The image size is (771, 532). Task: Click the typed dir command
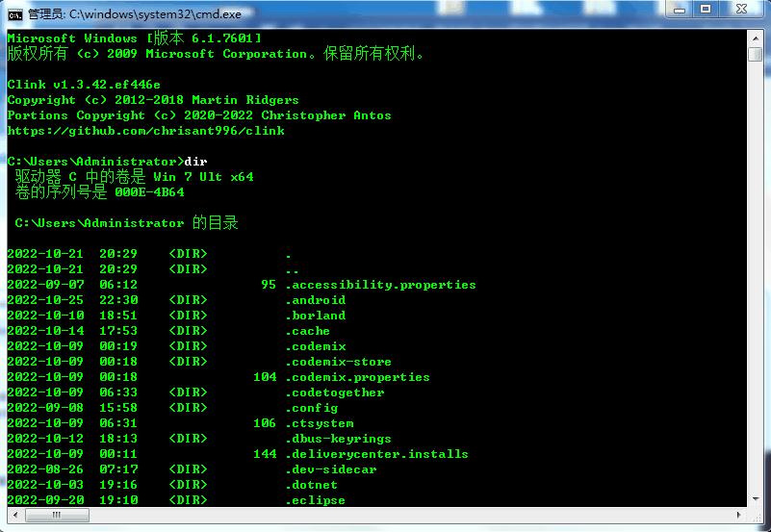195,161
